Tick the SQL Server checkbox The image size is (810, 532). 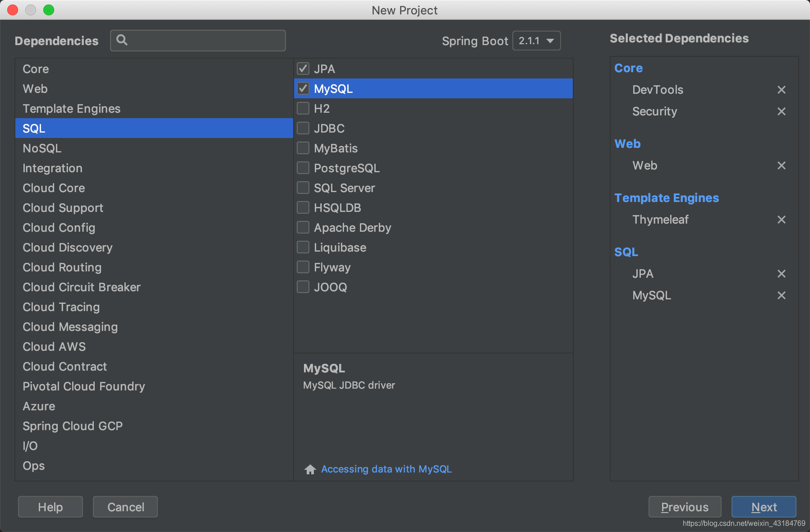pos(303,188)
